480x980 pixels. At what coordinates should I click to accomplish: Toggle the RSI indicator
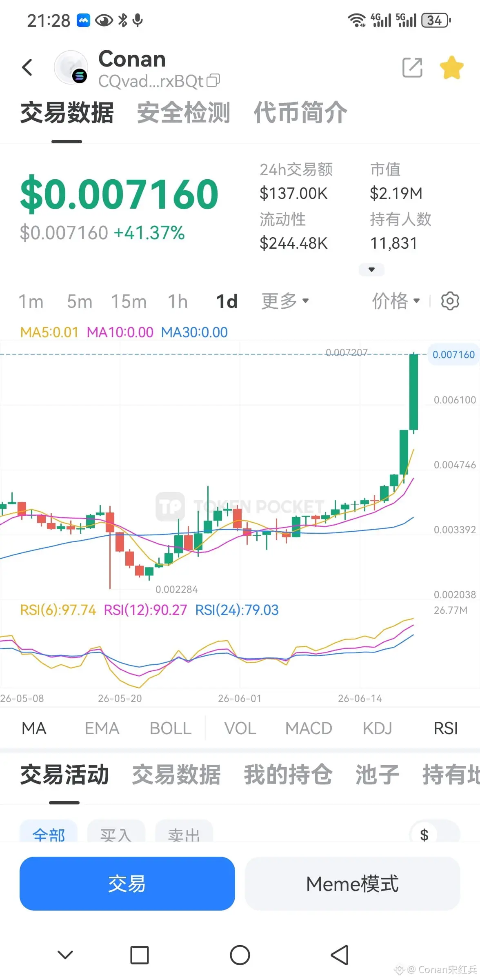point(446,728)
